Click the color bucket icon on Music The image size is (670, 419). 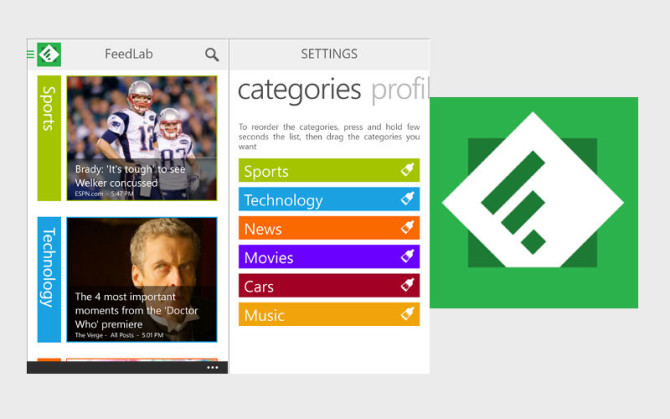(x=407, y=314)
